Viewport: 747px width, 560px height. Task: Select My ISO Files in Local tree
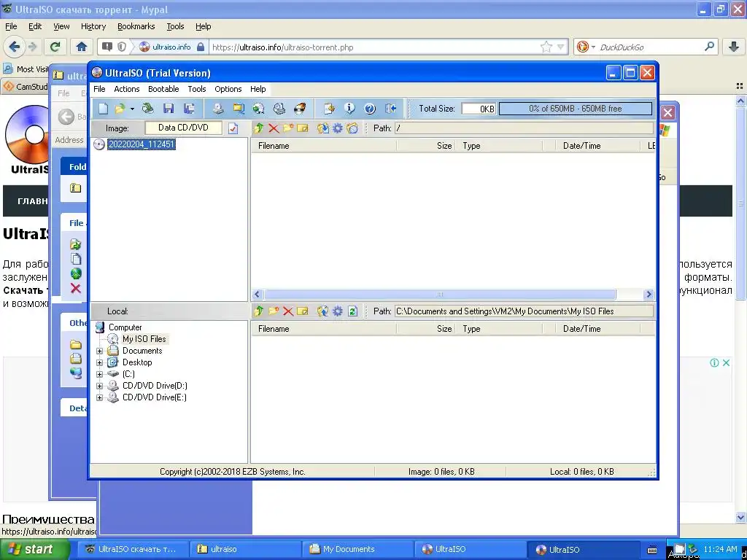(144, 339)
